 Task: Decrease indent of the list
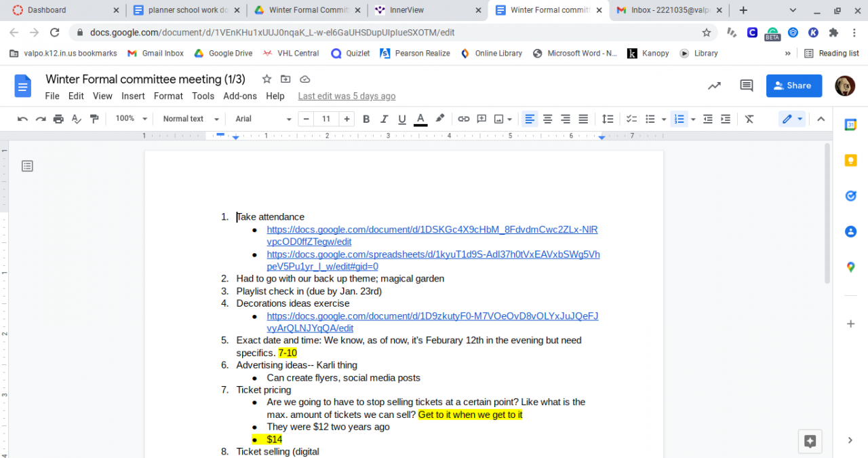(707, 119)
